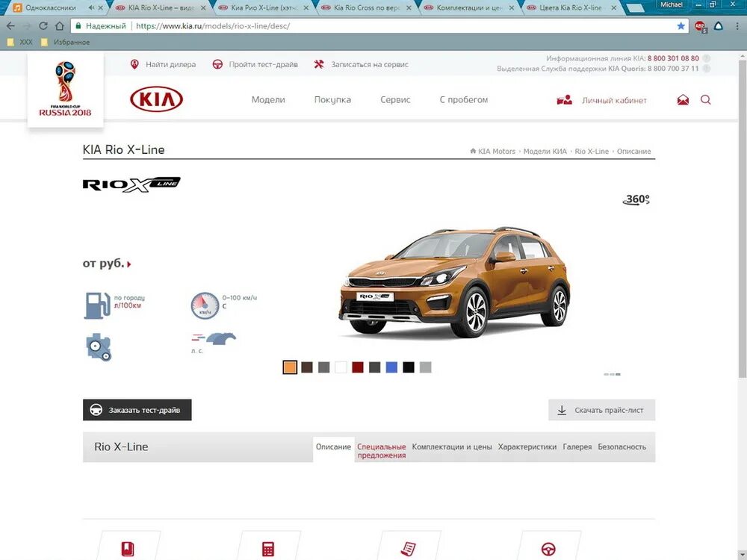
Task: Switch to the Kia Rio Cross browser tab
Action: [365, 7]
